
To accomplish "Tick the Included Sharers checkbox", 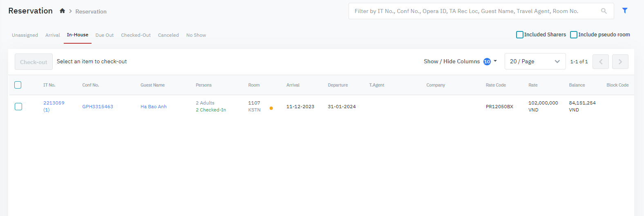I will [x=520, y=35].
